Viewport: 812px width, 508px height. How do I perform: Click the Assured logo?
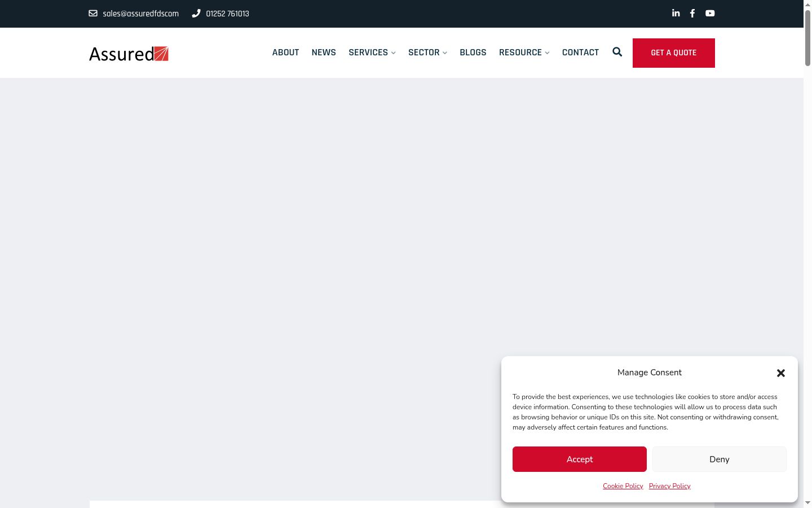pos(129,54)
